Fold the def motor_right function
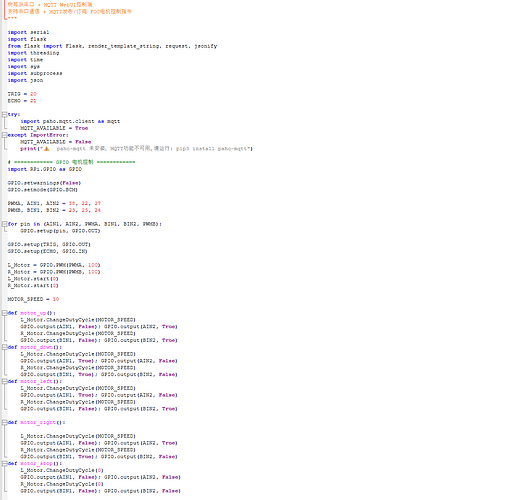The image size is (511, 500). [x=4, y=423]
